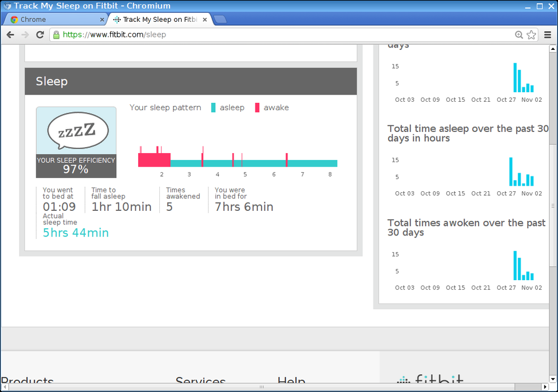
Task: Close the Chromium window
Action: pos(551,6)
